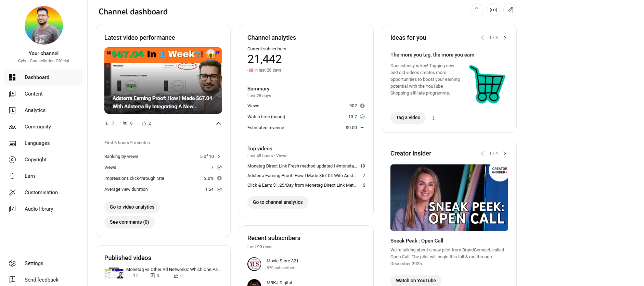Open the Analytics sidebar item
Viewport: 644px width, 286px height.
[35, 110]
